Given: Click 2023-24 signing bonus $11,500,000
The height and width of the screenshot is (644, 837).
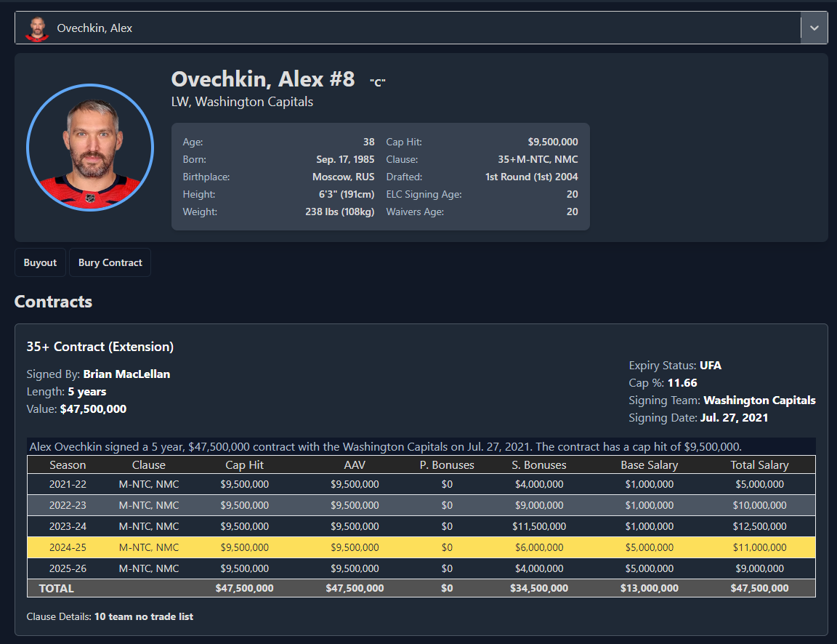Looking at the screenshot, I should [x=539, y=526].
